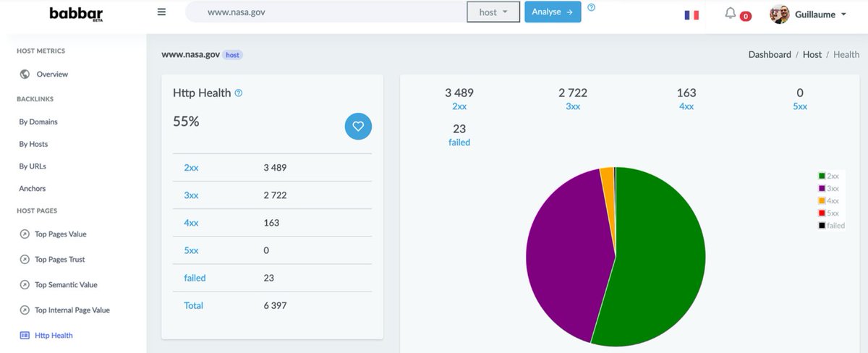Click the help icon next to Analyse
Image resolution: width=868 pixels, height=353 pixels.
(592, 8)
